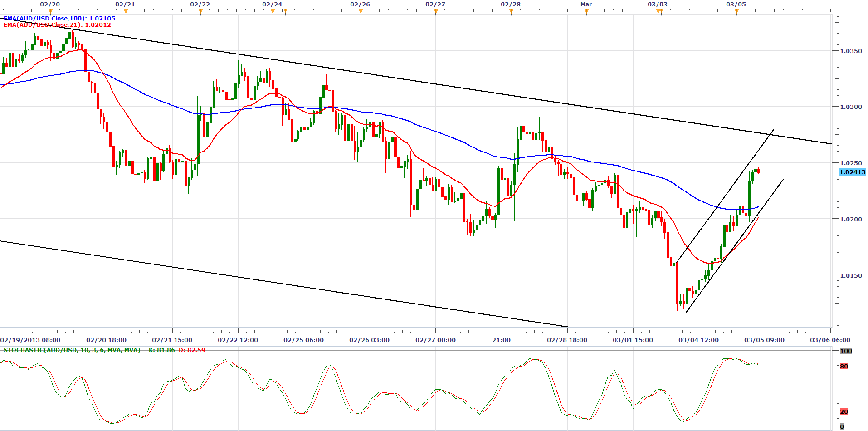Click the STOCHASTIC indicator title label
The height and width of the screenshot is (431, 868).
[72, 350]
